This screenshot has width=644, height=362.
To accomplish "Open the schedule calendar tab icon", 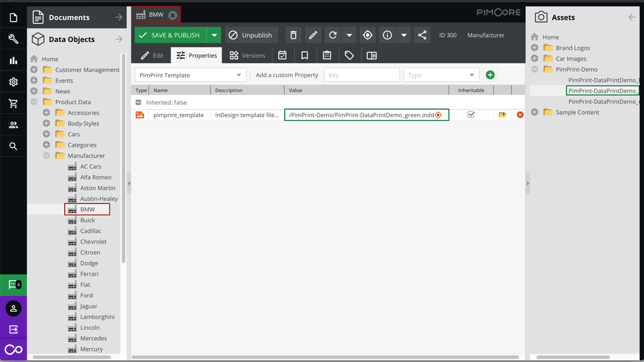I will tap(282, 55).
